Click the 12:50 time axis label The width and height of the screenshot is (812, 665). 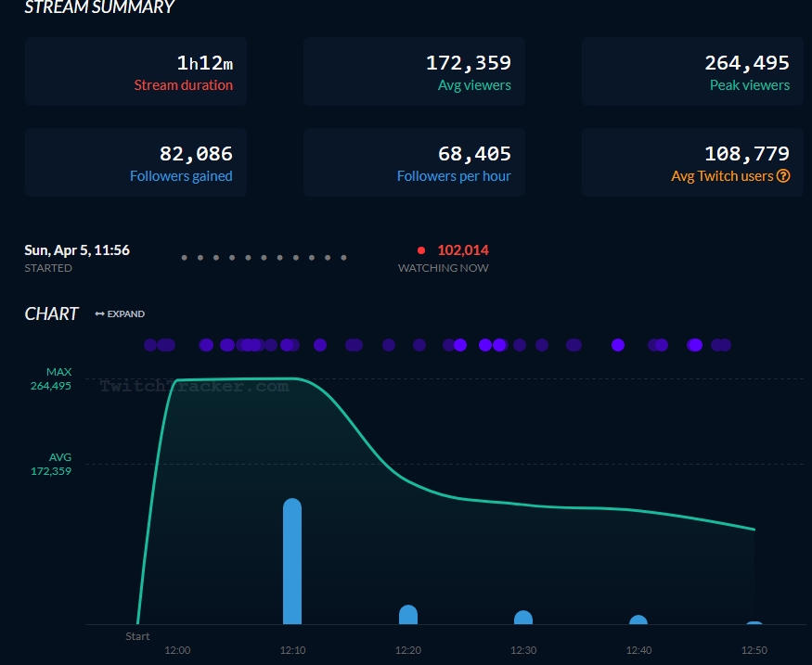[x=754, y=650]
